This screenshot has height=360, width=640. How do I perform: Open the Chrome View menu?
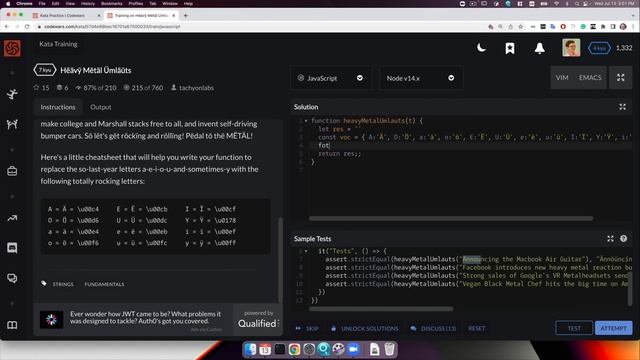70,4
